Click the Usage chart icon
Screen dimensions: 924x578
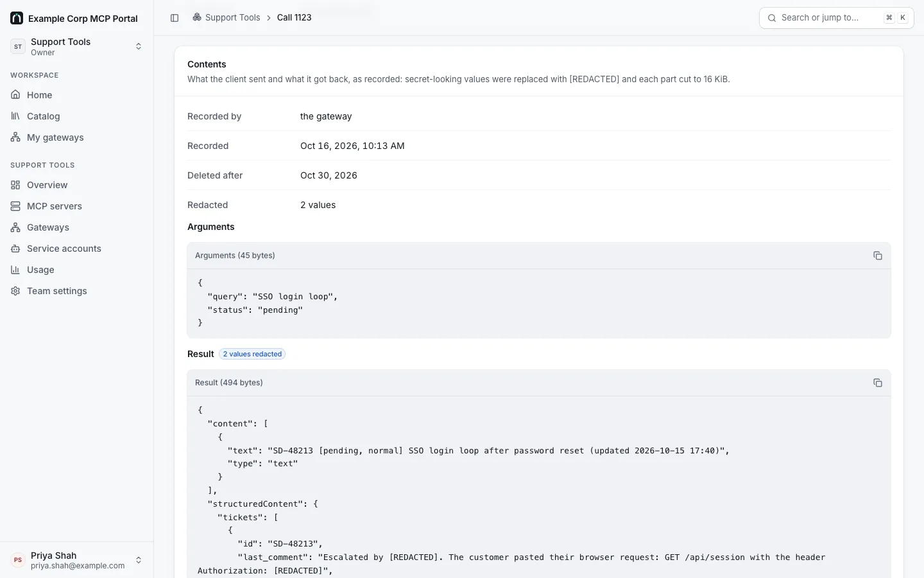(15, 270)
